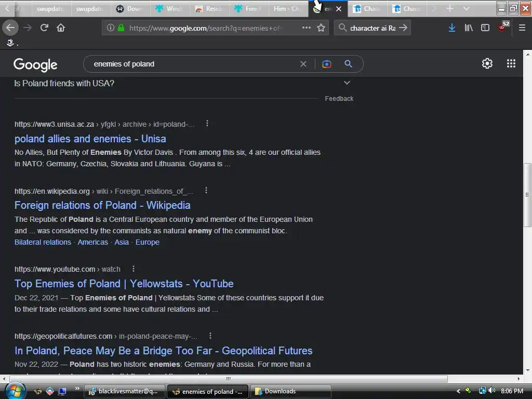Open the blacklivesmatter@q taskbar window
This screenshot has width=532, height=399.
coord(125,391)
